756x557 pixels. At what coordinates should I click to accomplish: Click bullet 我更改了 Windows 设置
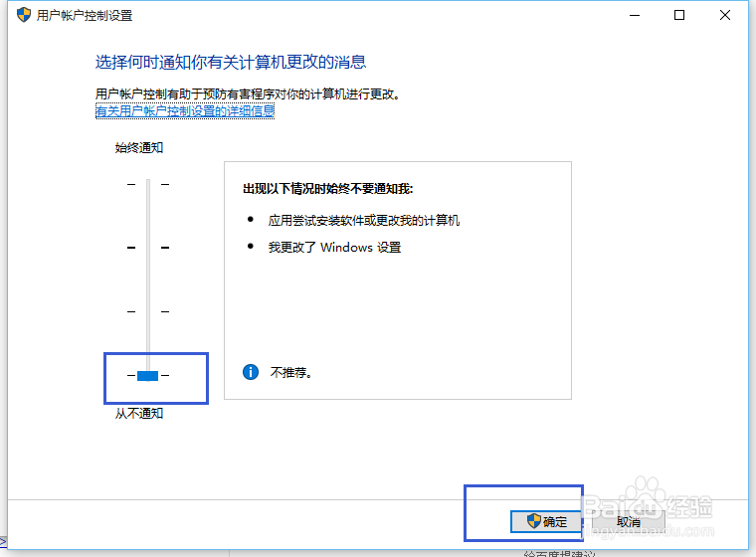[334, 248]
